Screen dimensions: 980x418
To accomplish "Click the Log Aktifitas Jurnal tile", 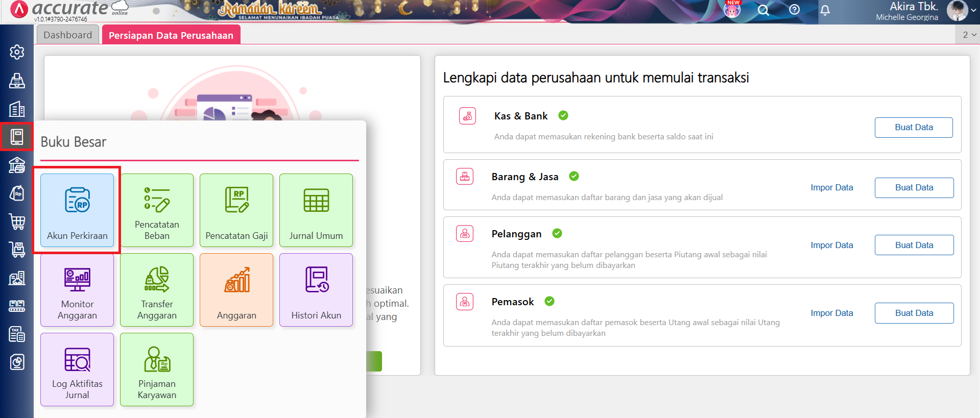I will pos(77,370).
